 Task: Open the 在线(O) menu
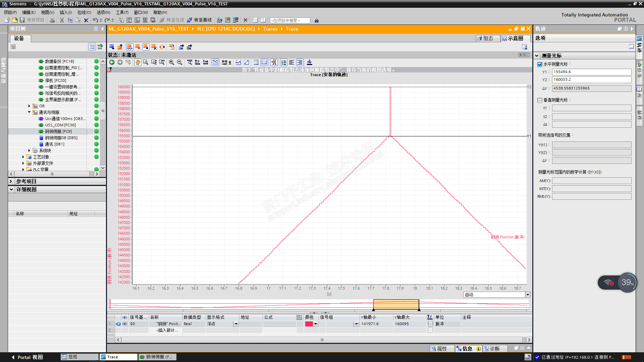click(x=84, y=12)
